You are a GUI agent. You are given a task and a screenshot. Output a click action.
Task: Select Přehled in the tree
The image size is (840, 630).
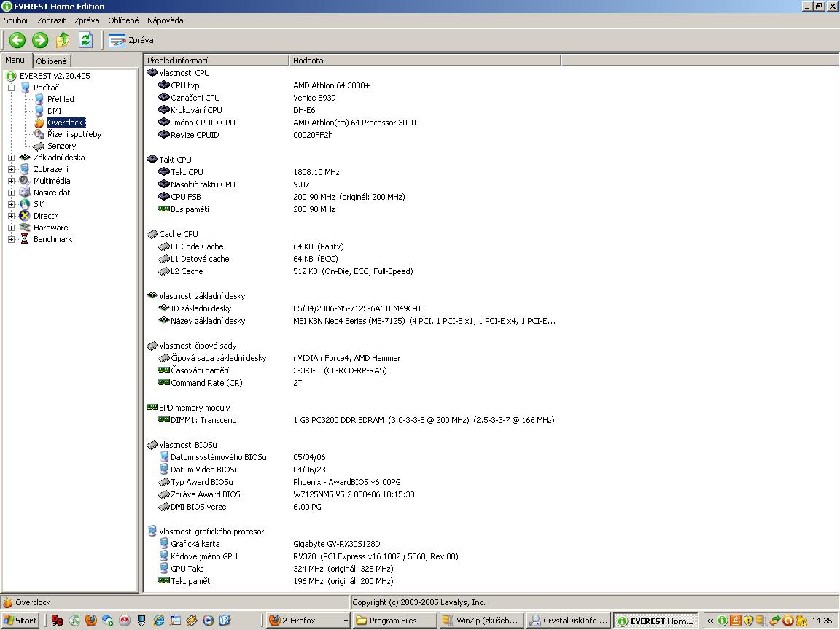[61, 99]
